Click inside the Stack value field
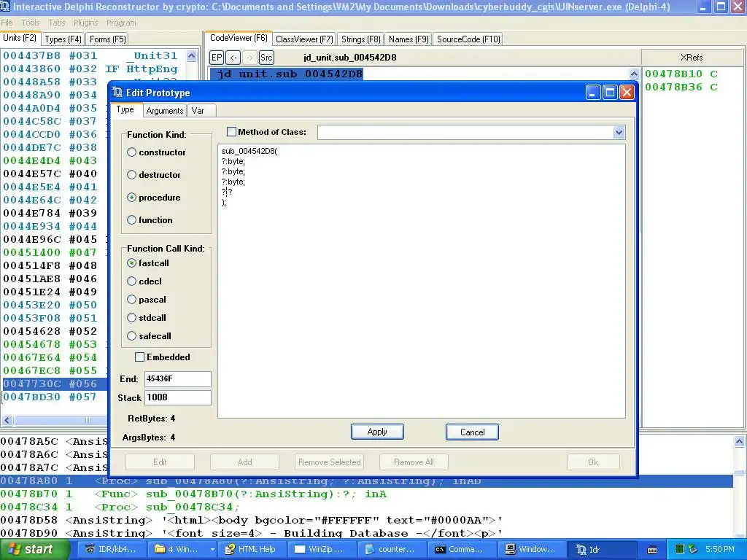 pos(177,397)
